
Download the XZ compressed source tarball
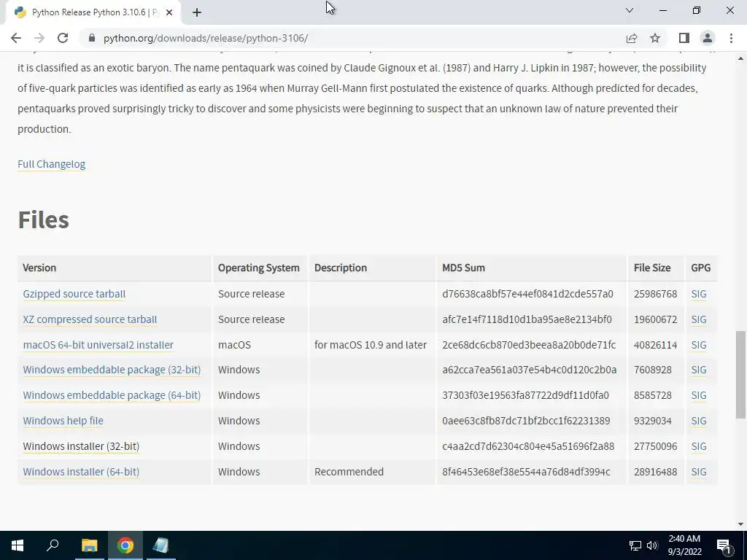tap(90, 319)
